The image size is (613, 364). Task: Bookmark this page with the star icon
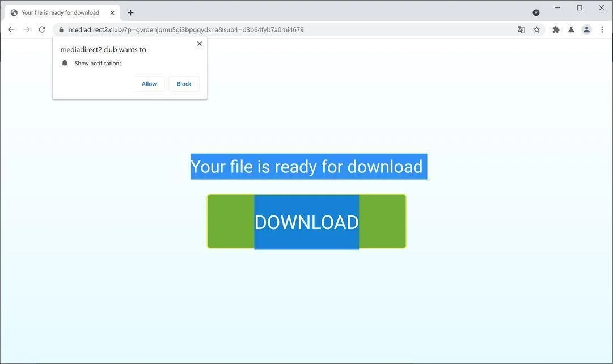(536, 29)
